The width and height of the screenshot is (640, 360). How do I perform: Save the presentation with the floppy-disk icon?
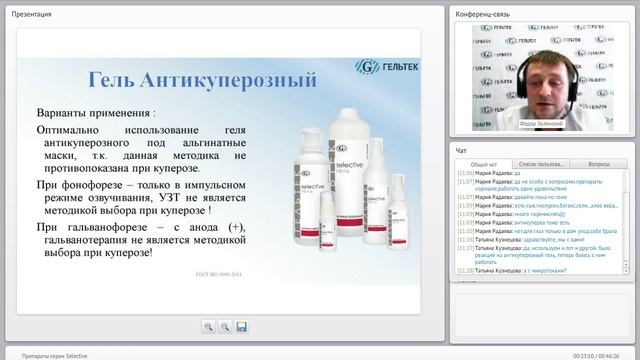point(241,327)
